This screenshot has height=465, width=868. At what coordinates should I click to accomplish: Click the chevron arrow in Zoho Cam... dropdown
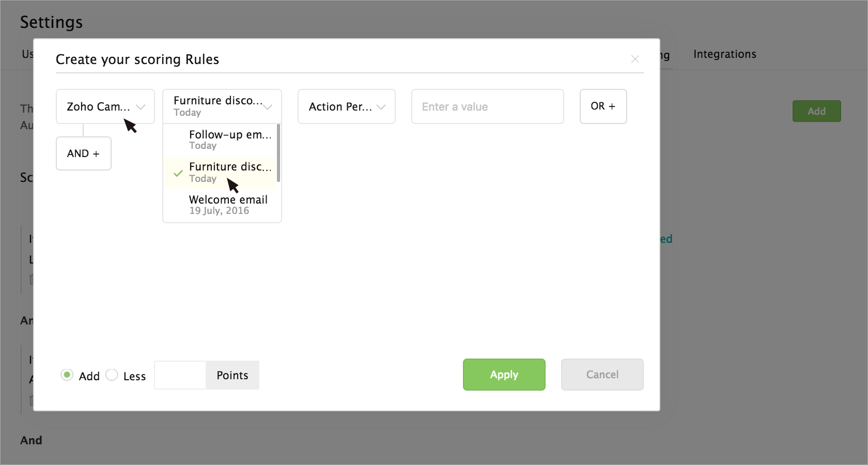click(141, 107)
